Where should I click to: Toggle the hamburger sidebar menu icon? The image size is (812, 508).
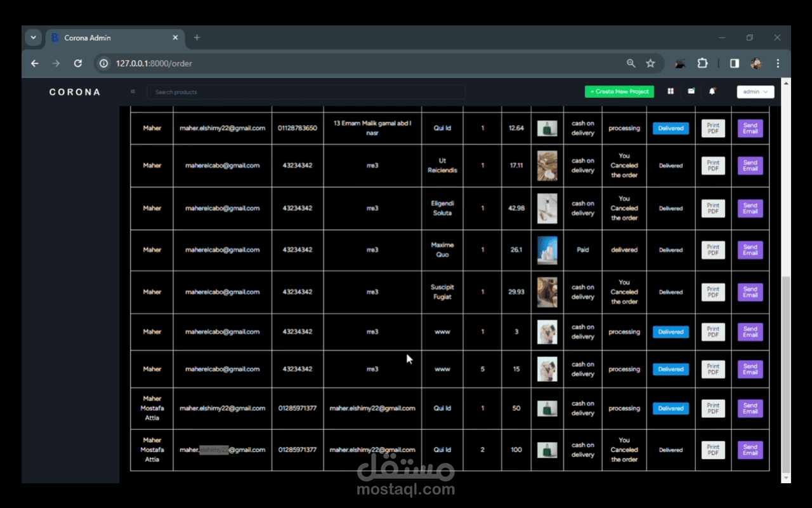point(133,91)
